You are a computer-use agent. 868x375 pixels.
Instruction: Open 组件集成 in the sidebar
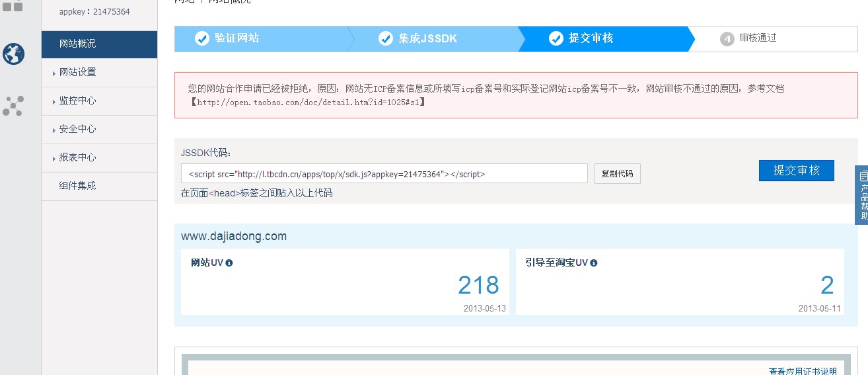tap(99, 186)
